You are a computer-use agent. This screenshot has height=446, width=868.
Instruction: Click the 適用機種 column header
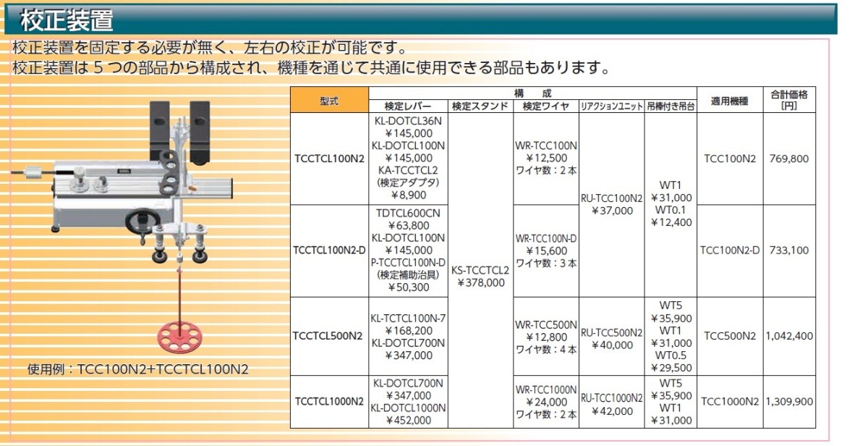tap(730, 100)
